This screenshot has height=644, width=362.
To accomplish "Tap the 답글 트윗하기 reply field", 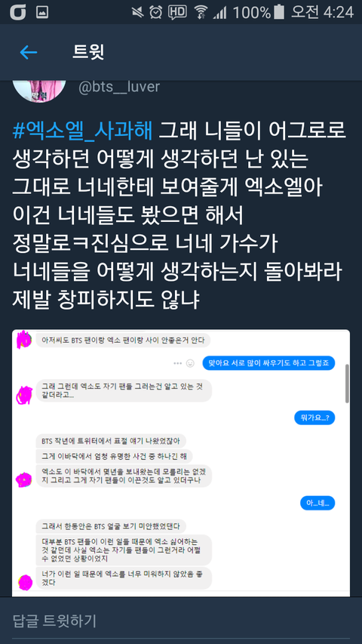I will (181, 621).
